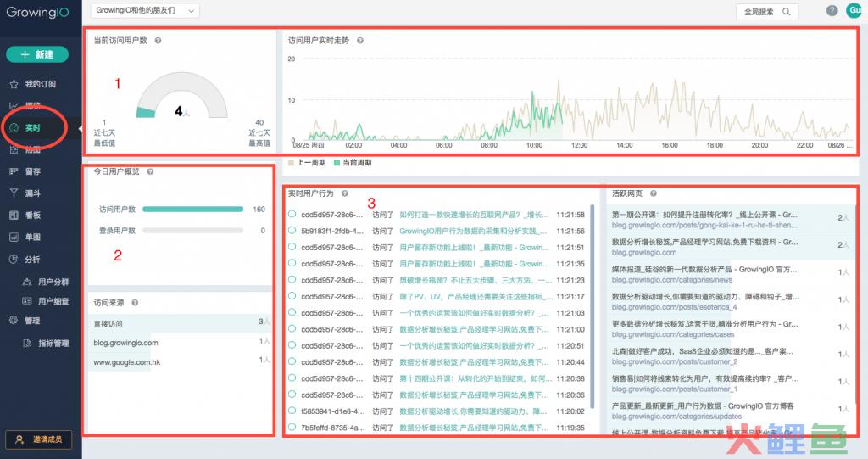Open 我的订阅 star icon in sidebar
This screenshot has height=459, width=868.
[14, 84]
